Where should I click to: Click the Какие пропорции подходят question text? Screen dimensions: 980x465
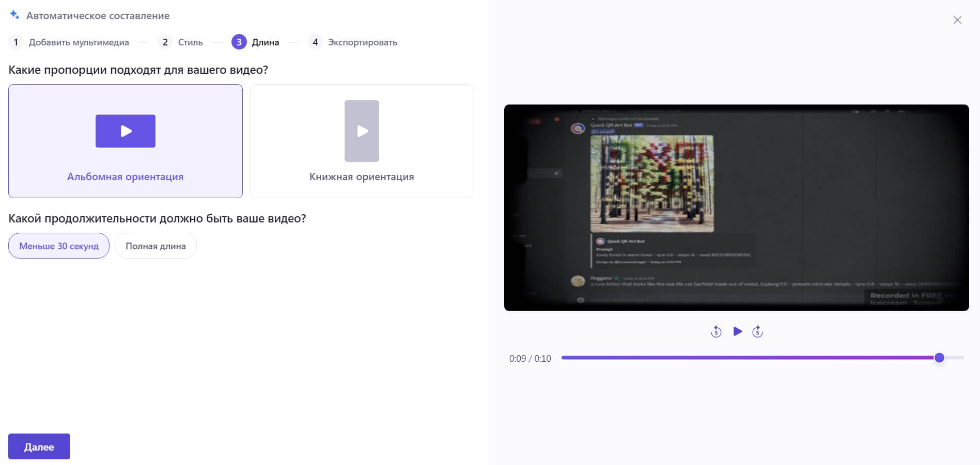(138, 70)
